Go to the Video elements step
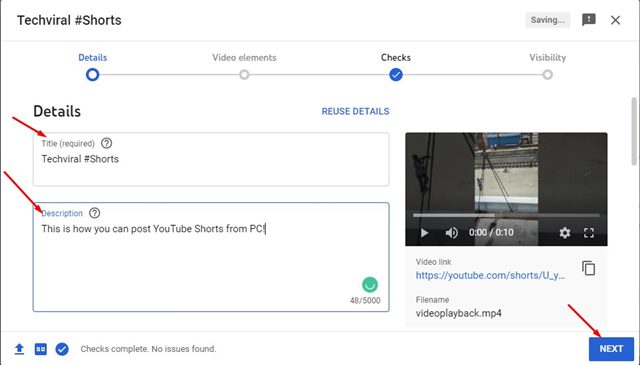 pyautogui.click(x=244, y=58)
